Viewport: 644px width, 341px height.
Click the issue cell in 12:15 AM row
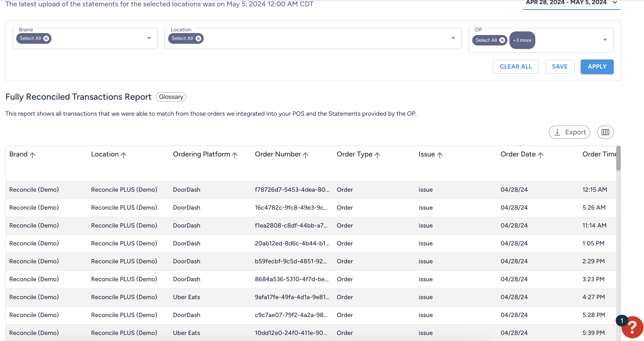pos(426,190)
